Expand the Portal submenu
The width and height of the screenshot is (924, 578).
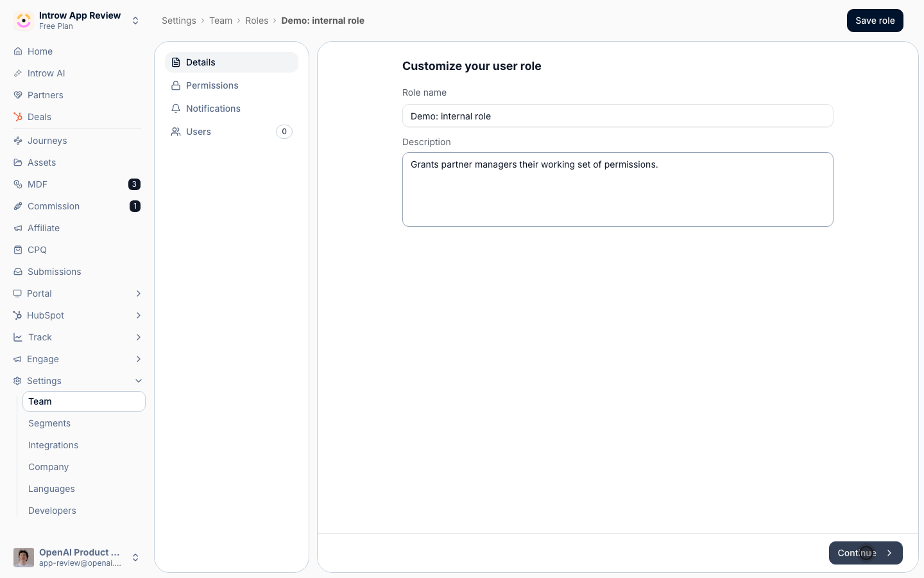coord(139,293)
